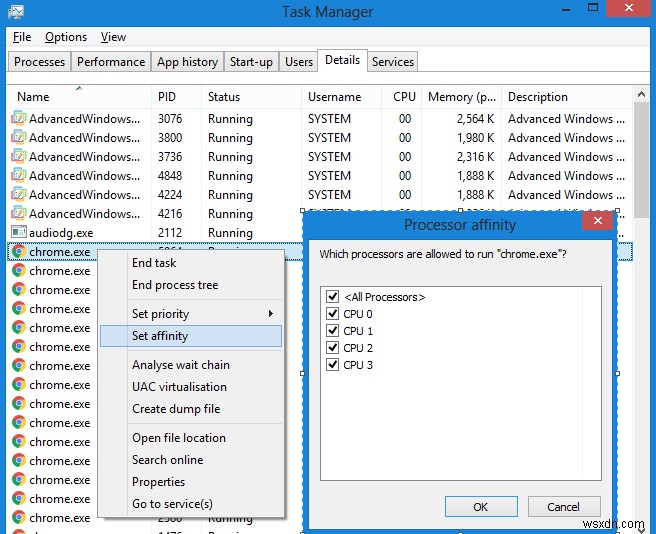Check the All Processors checkbox

333,297
